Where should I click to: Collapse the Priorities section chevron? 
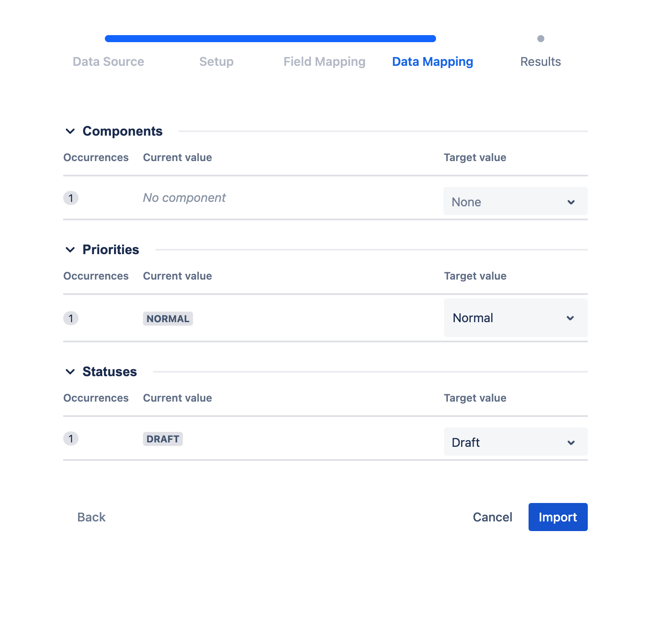(x=70, y=250)
